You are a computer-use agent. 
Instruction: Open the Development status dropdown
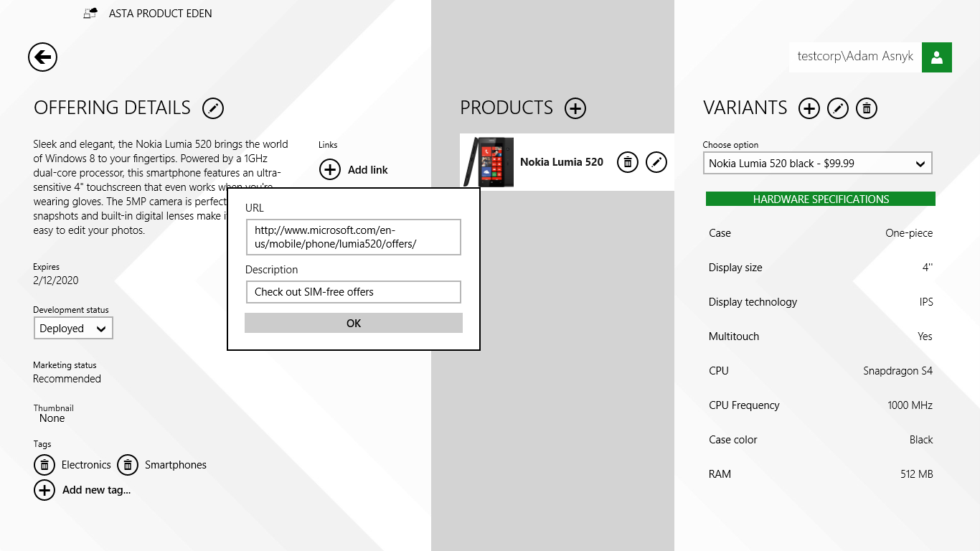(x=73, y=329)
